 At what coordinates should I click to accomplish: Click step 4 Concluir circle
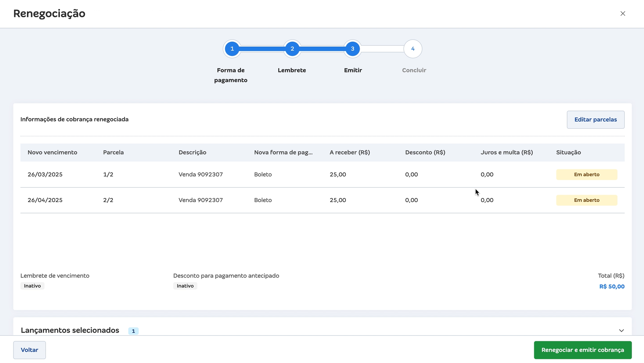tap(413, 49)
